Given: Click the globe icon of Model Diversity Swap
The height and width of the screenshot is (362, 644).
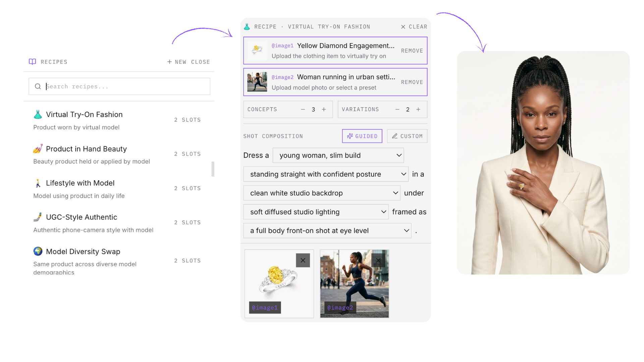Looking at the screenshot, I should click(x=38, y=251).
